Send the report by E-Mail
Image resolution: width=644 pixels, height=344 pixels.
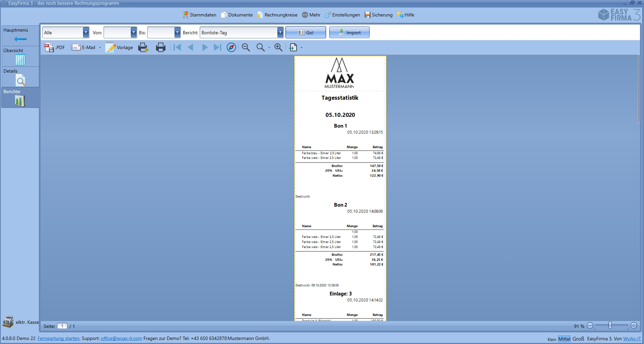click(84, 47)
